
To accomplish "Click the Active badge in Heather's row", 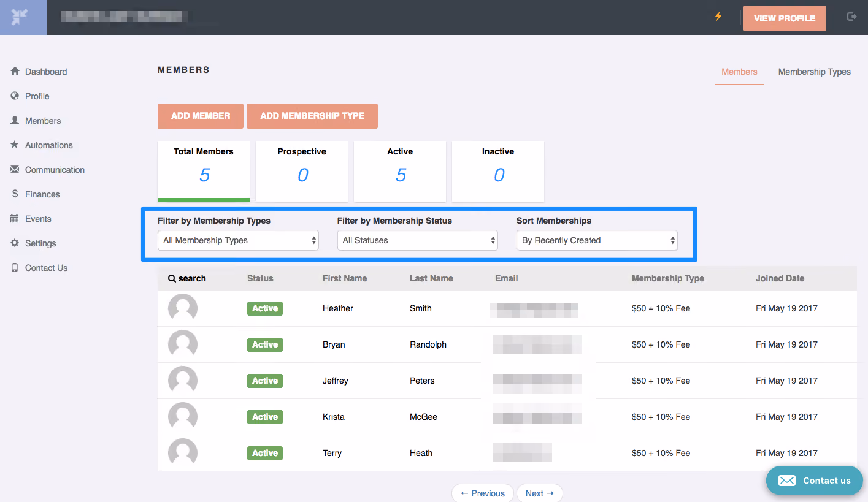I will tap(265, 308).
